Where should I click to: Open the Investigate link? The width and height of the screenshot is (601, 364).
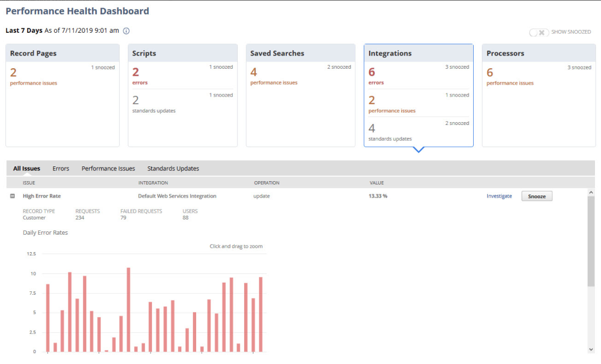pos(499,196)
